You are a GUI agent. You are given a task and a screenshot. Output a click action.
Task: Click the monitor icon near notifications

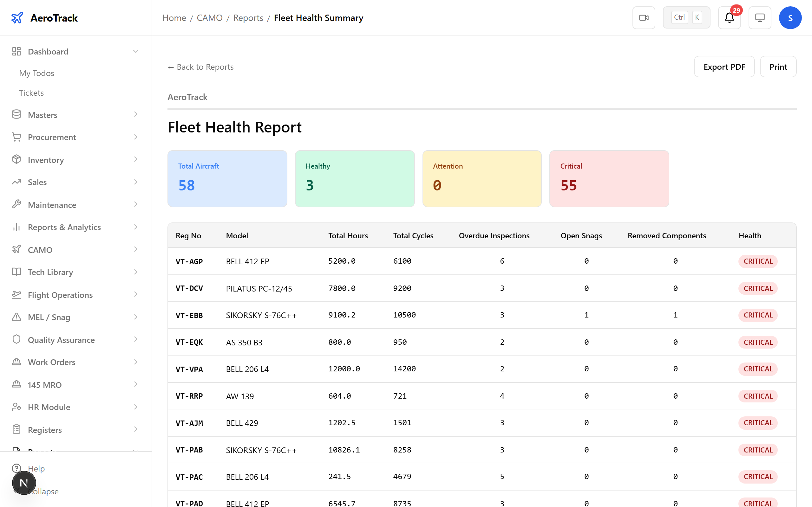760,17
